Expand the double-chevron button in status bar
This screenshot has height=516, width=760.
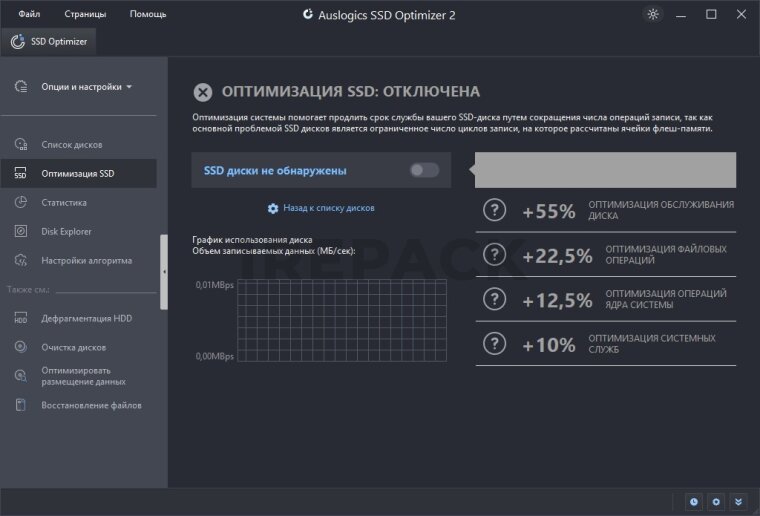pos(739,502)
